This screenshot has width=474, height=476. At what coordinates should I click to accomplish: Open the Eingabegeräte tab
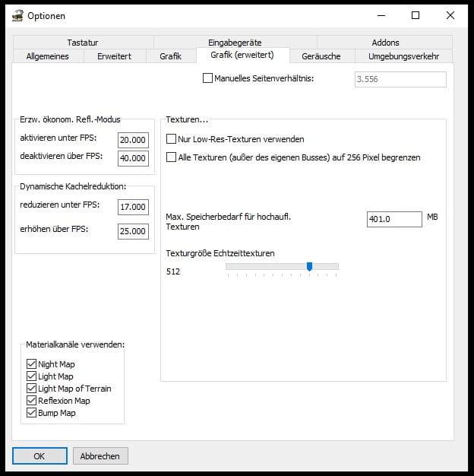(x=235, y=43)
